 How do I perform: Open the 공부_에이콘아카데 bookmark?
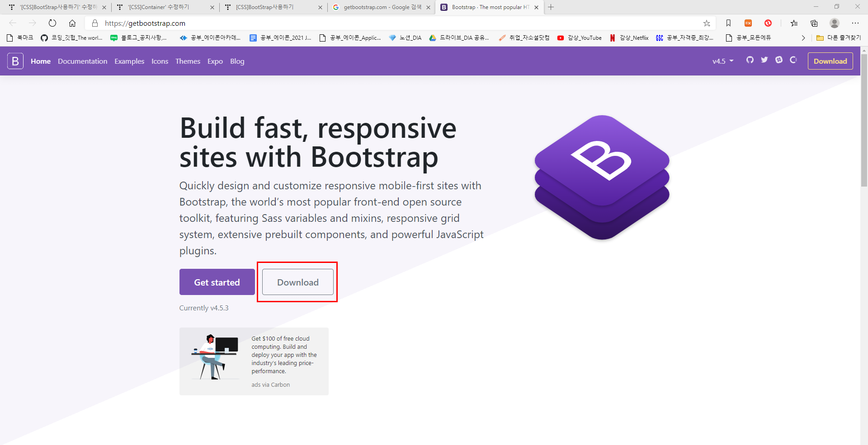[210, 38]
